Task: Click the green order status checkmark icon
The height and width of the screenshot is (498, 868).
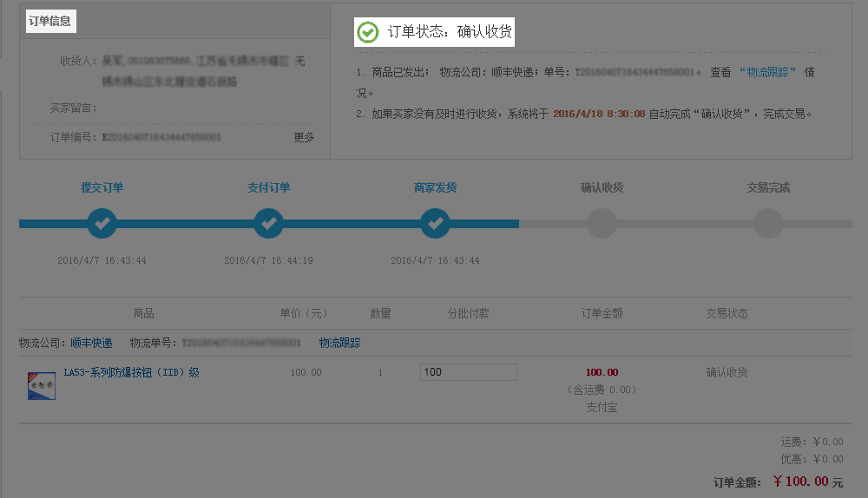Action: pyautogui.click(x=368, y=32)
